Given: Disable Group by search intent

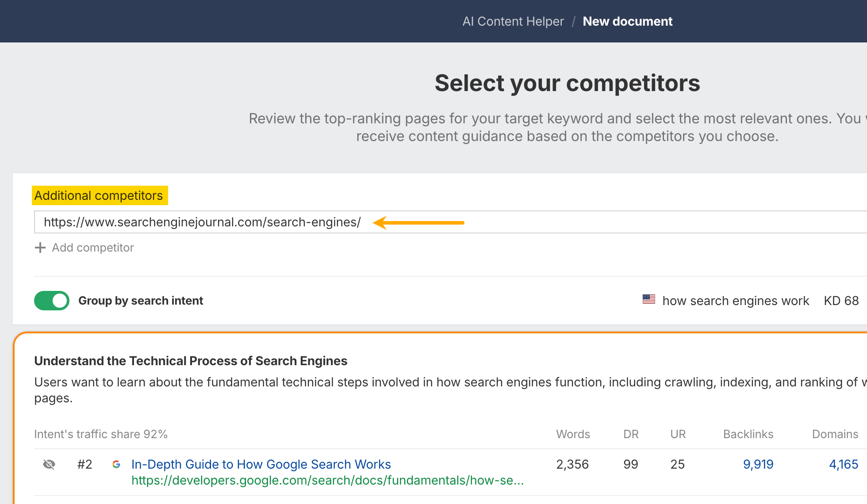Looking at the screenshot, I should pos(51,301).
